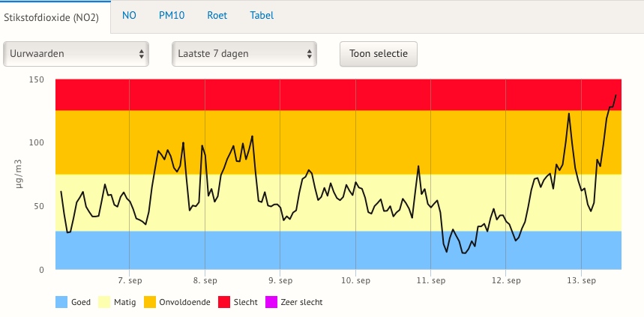Click the 7. sep axis label
The height and width of the screenshot is (317, 644).
pos(130,281)
